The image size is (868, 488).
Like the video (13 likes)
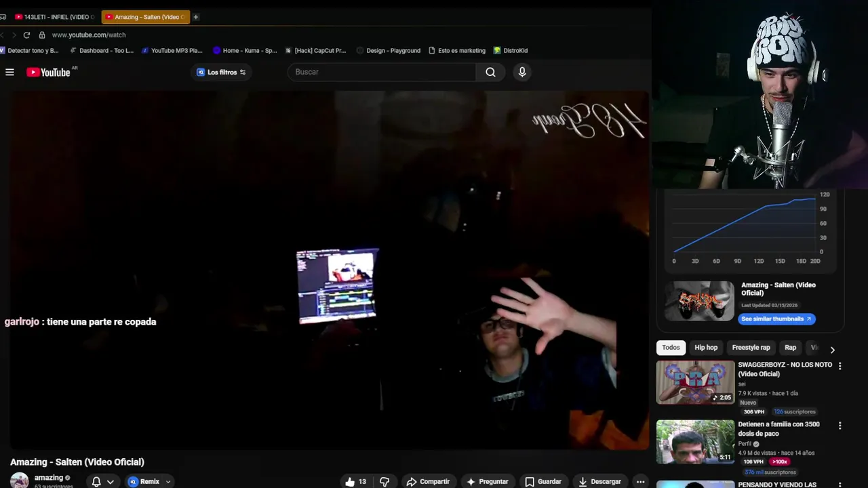point(356,481)
